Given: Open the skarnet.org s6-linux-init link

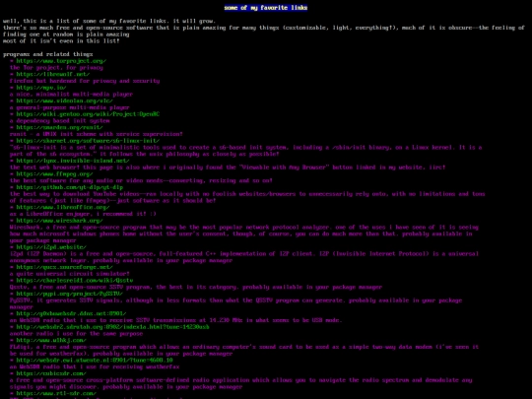Looking at the screenshot, I should tap(88, 141).
